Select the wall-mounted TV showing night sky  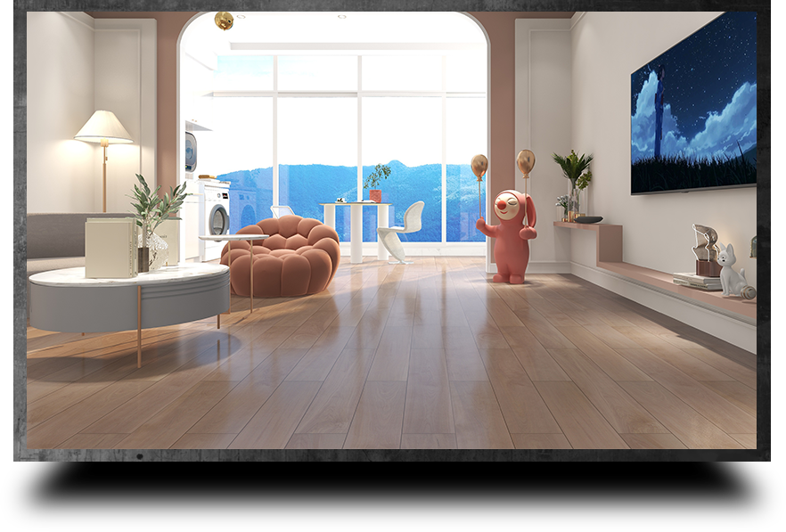pos(692,104)
